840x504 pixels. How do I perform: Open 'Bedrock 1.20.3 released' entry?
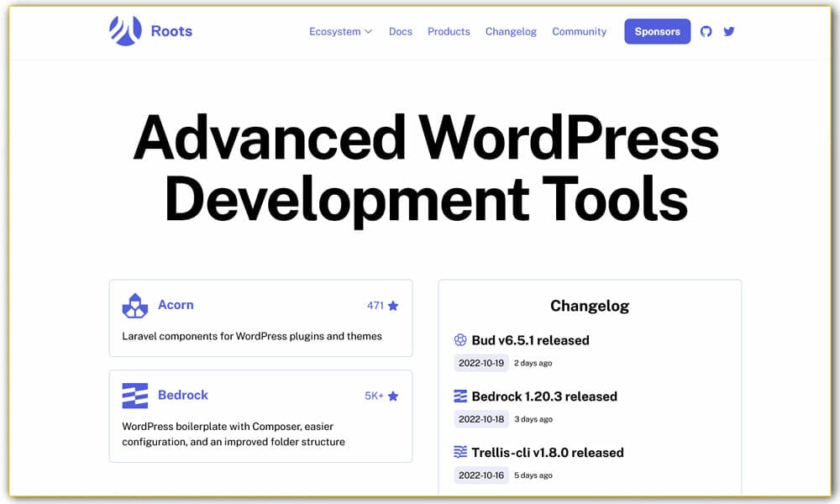544,396
